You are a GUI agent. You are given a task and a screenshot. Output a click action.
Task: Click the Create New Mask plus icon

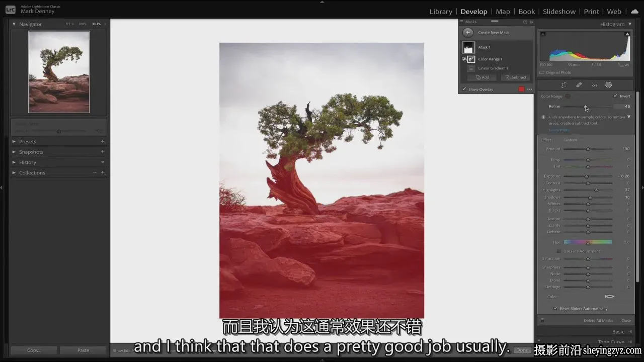468,33
